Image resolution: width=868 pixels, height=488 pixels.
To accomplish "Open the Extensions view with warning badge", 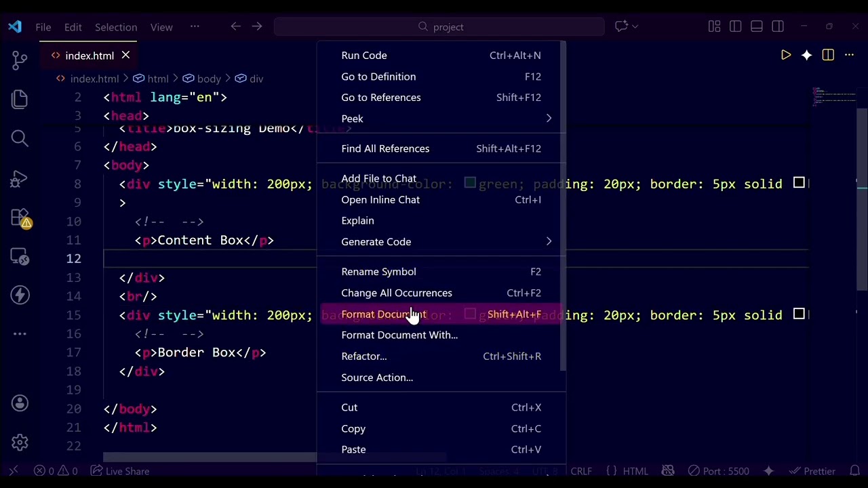I will point(21,218).
